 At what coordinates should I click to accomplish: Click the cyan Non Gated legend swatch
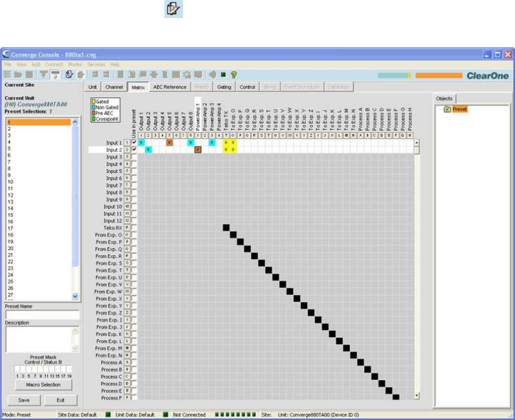(x=93, y=108)
